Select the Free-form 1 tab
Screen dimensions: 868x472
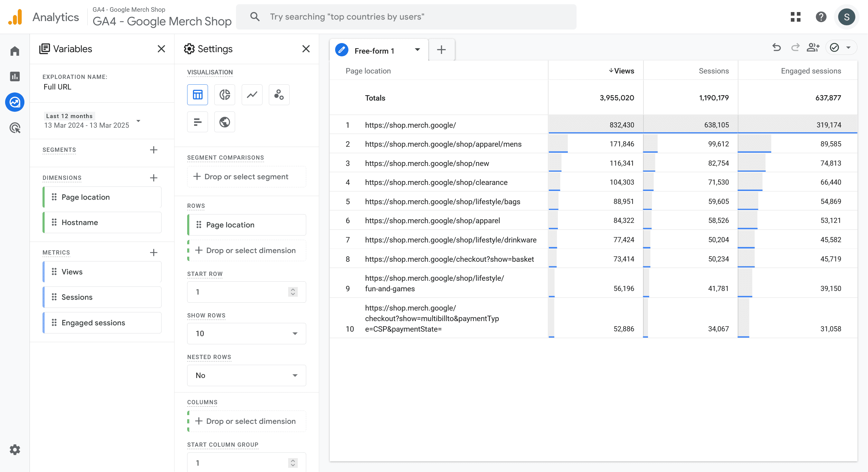[x=379, y=50]
